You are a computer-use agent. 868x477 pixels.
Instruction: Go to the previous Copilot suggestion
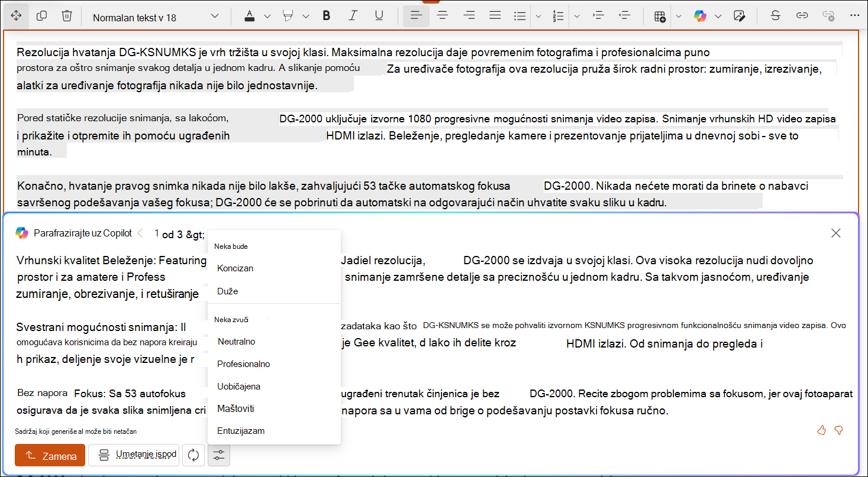140,233
